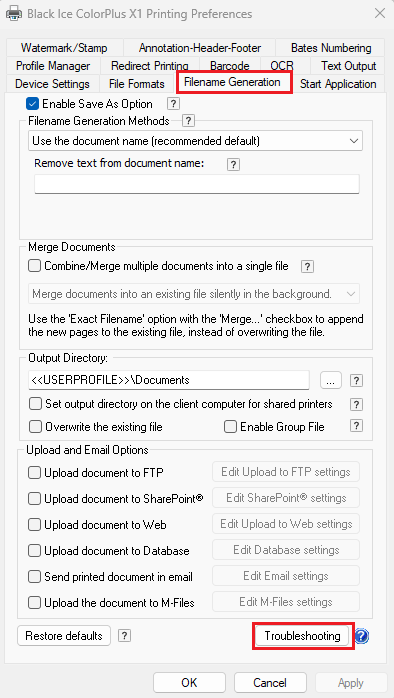Open help icon beside Combine/Merge checkbox
The image size is (394, 698).
pos(308,267)
